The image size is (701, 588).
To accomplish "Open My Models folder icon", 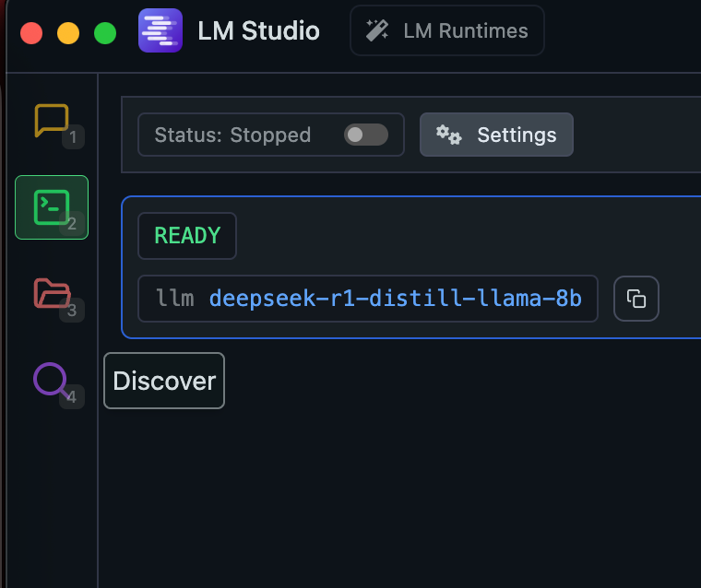I will tap(53, 293).
